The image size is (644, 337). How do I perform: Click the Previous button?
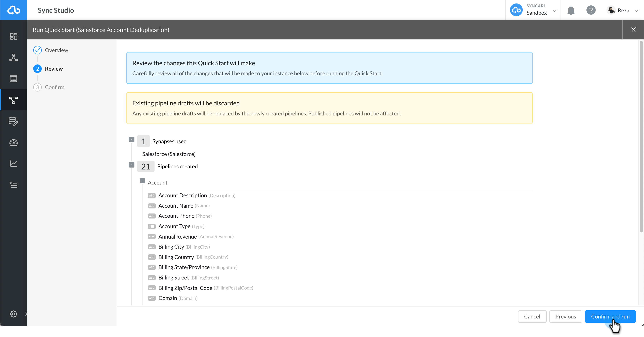click(x=566, y=317)
